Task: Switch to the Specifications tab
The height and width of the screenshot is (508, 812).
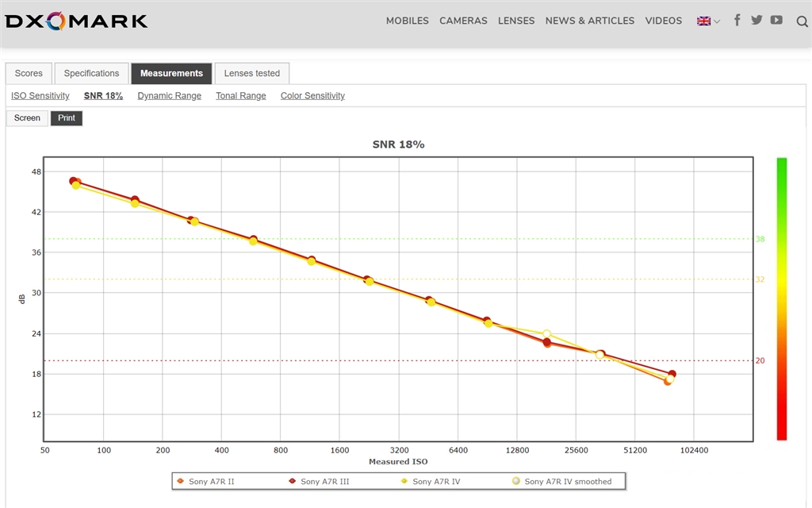Action: click(91, 74)
